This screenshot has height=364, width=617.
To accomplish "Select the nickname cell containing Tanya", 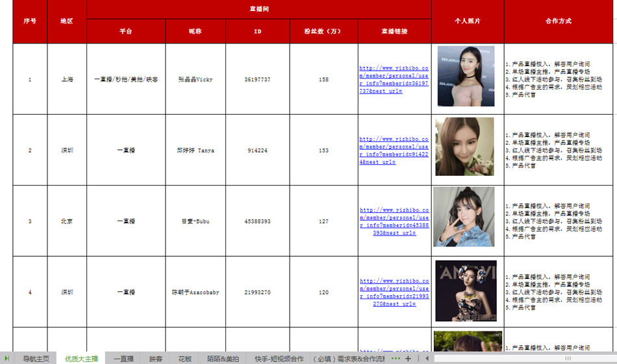I will pos(195,150).
